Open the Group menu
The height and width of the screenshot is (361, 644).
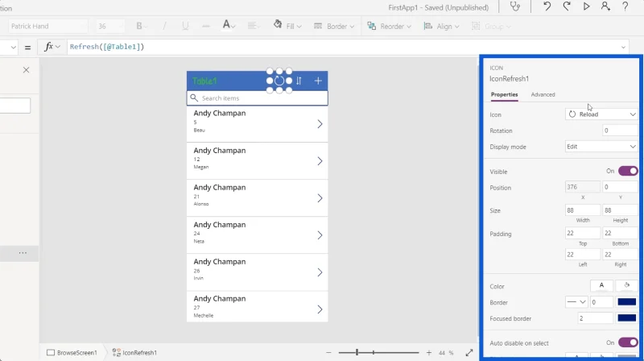[x=491, y=26]
